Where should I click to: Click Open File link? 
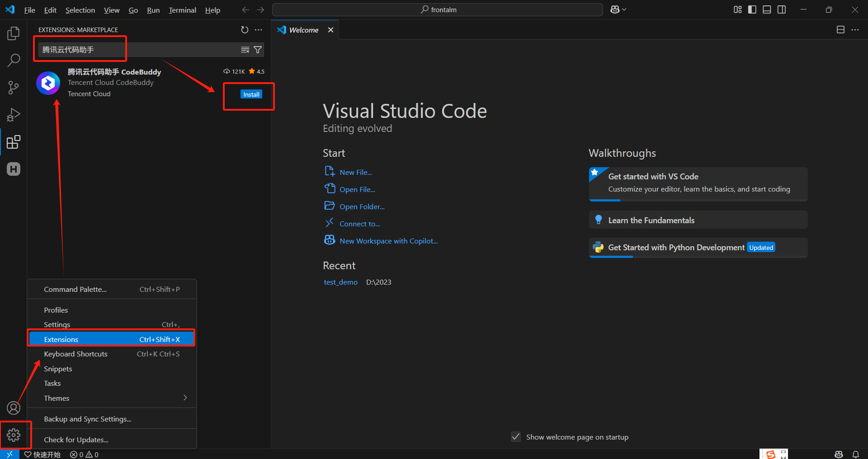tap(357, 189)
